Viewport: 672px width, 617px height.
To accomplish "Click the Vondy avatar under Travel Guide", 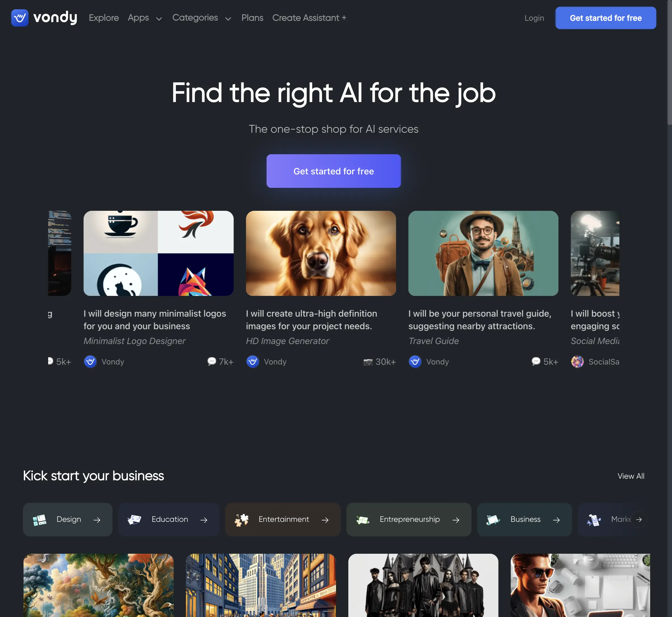I will (415, 362).
